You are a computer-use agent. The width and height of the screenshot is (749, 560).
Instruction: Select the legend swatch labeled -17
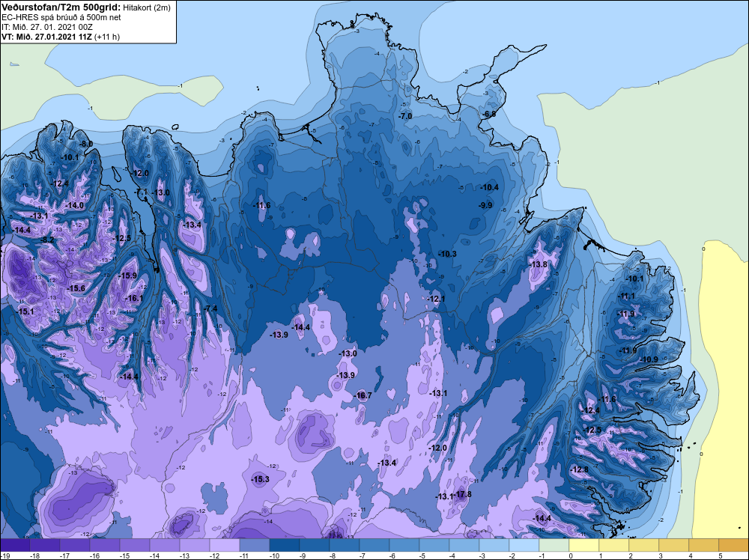coord(74,546)
